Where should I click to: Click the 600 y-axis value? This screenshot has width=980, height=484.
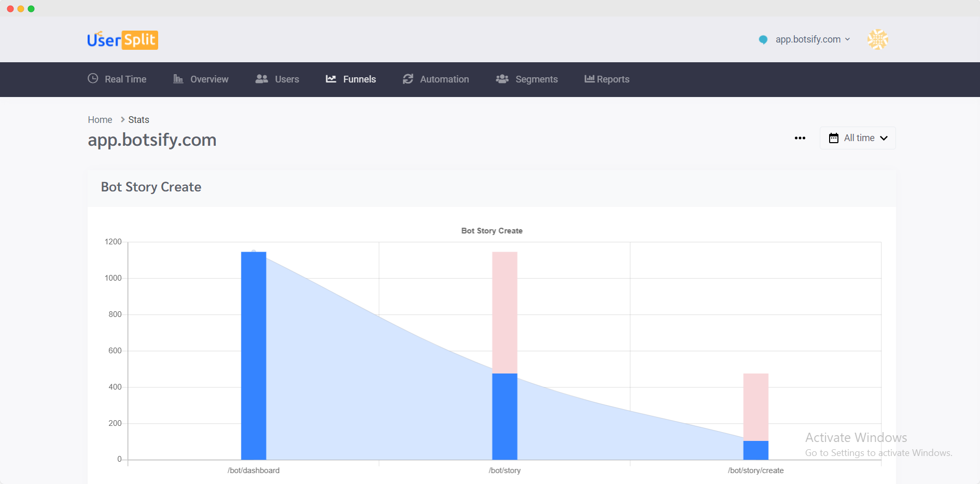tap(115, 351)
